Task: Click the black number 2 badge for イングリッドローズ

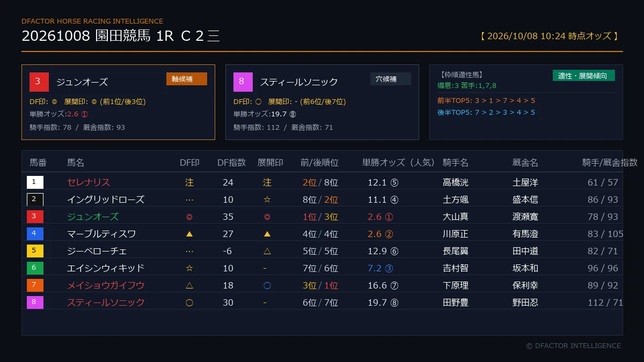Action: click(x=35, y=200)
